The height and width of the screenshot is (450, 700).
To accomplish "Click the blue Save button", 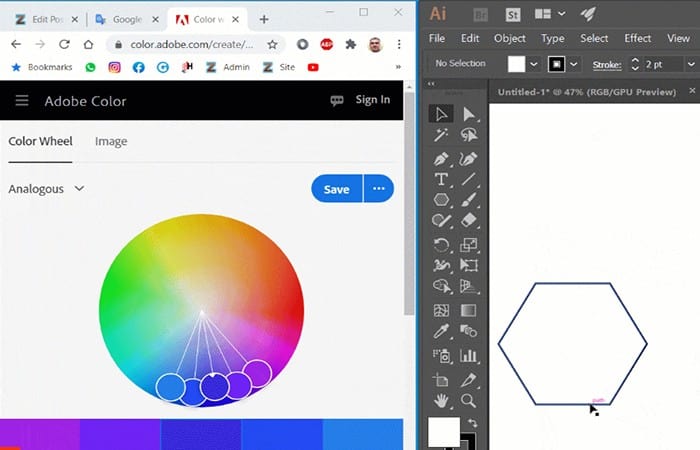I will coord(337,189).
